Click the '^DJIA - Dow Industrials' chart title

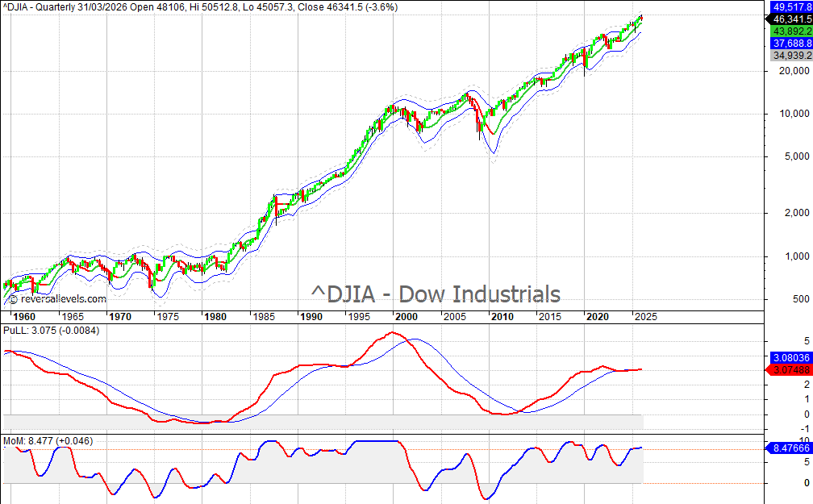[x=436, y=294]
